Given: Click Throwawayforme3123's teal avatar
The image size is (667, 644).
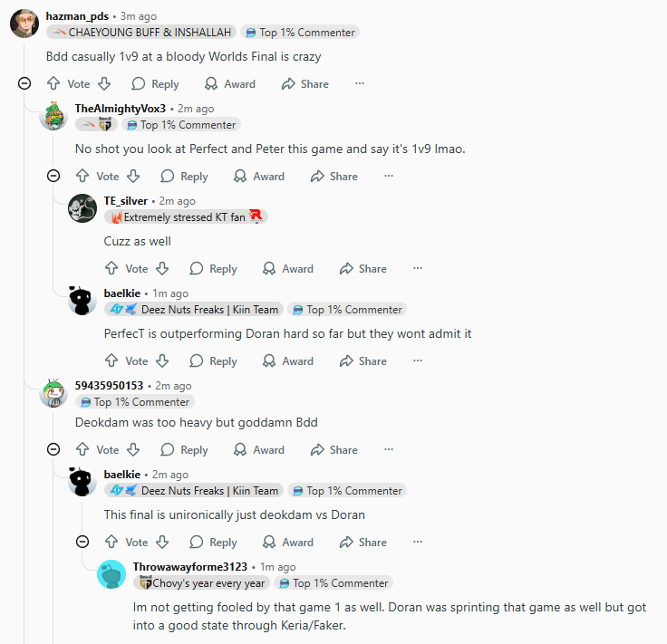Looking at the screenshot, I should (x=111, y=574).
